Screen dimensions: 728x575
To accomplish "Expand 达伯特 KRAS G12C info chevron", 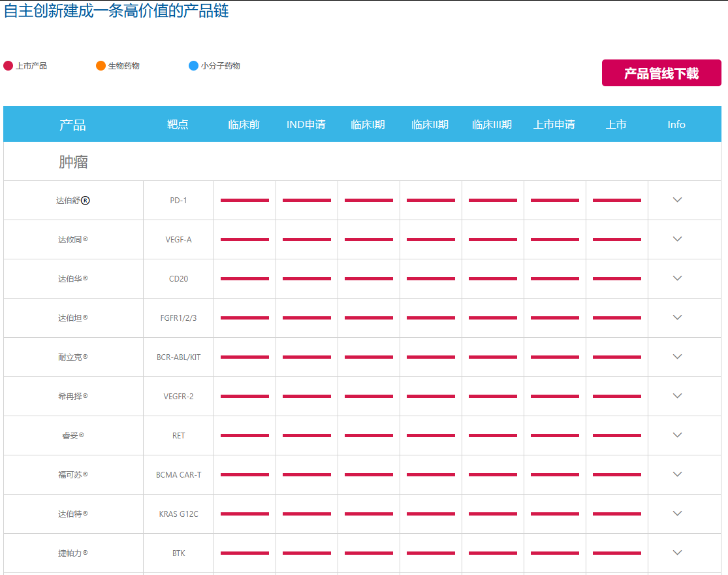I will pyautogui.click(x=677, y=514).
